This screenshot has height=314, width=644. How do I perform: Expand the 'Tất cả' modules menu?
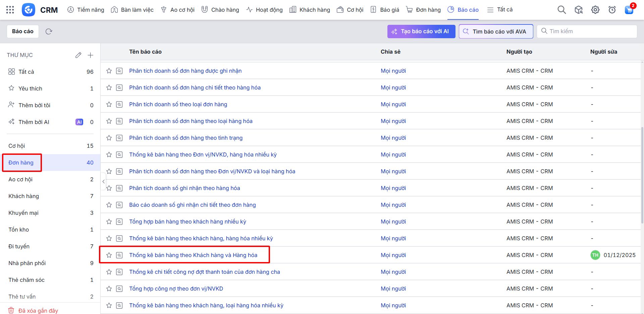500,10
